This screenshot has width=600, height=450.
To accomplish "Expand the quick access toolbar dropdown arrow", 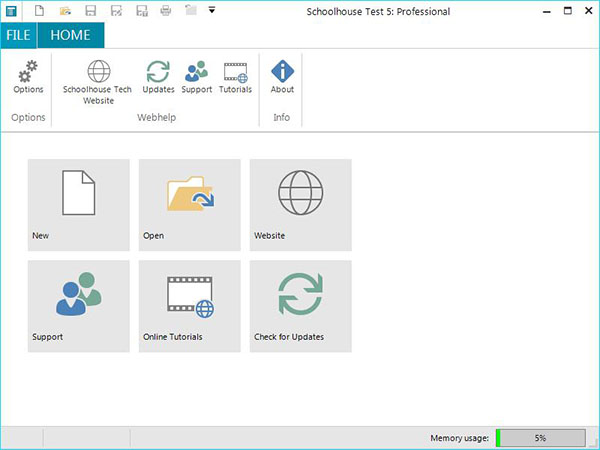I will pos(212,11).
